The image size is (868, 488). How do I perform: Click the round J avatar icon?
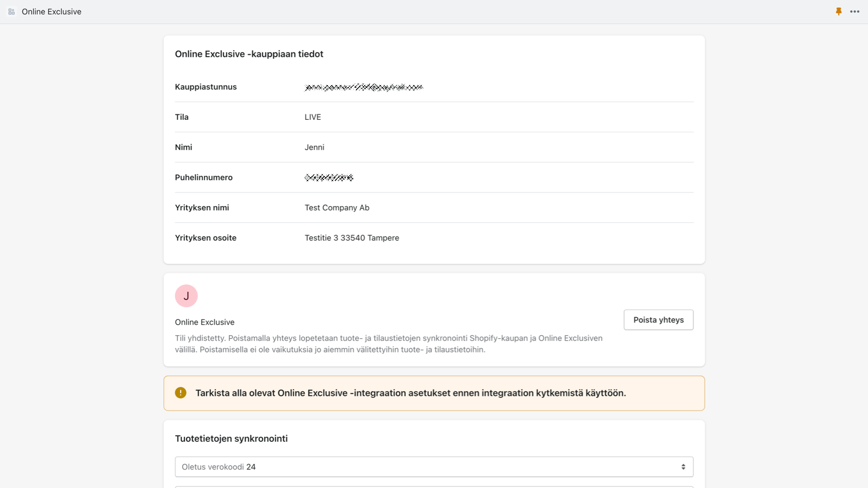pyautogui.click(x=186, y=296)
